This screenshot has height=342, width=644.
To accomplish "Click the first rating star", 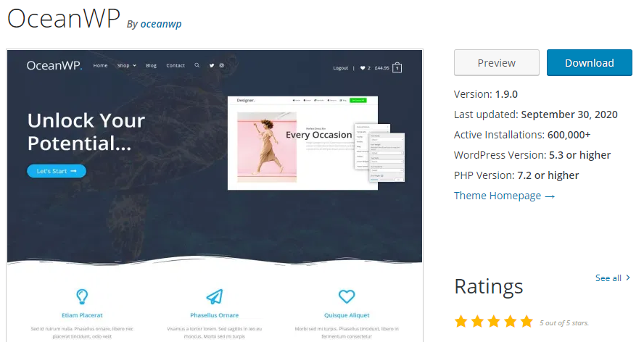I will [461, 321].
